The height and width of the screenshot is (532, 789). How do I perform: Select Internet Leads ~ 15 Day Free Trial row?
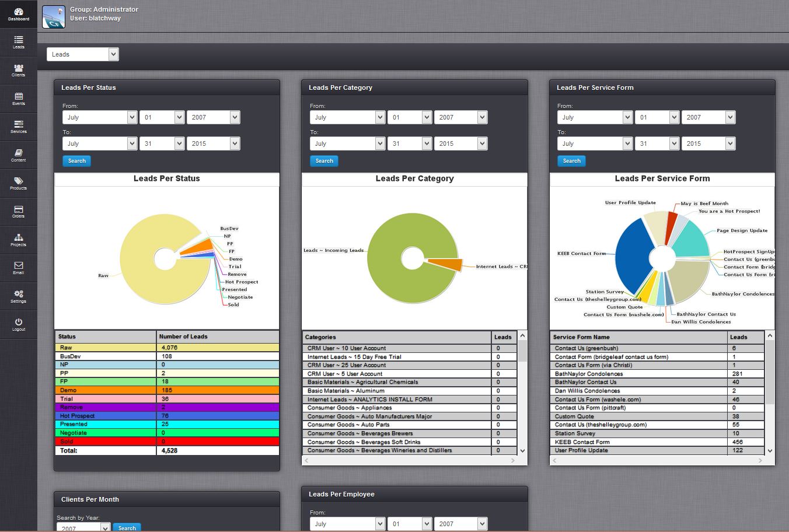pyautogui.click(x=410, y=357)
